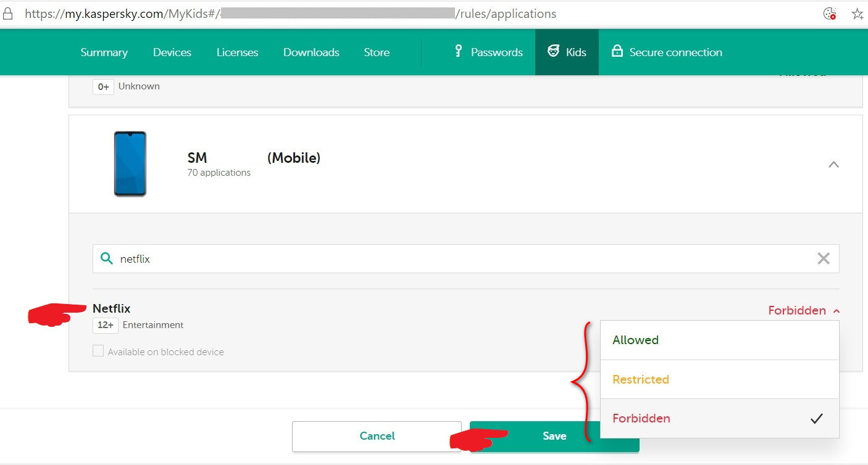
Task: Click the magnifier icon in search field
Action: tap(106, 258)
